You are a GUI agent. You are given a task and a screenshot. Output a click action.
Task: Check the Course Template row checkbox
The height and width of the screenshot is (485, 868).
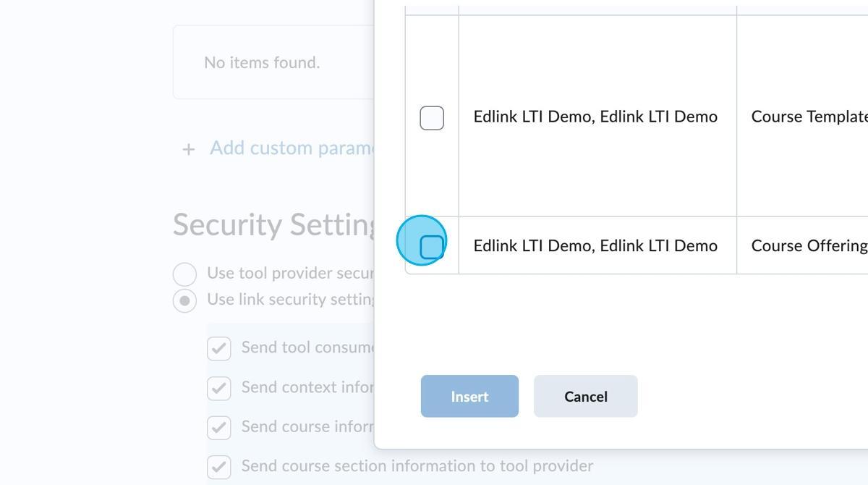[x=431, y=117]
